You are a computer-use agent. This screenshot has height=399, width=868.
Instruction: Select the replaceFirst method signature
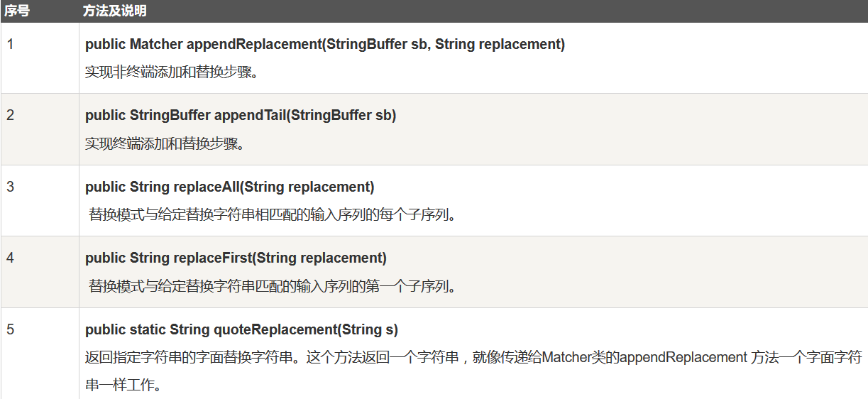pos(236,258)
